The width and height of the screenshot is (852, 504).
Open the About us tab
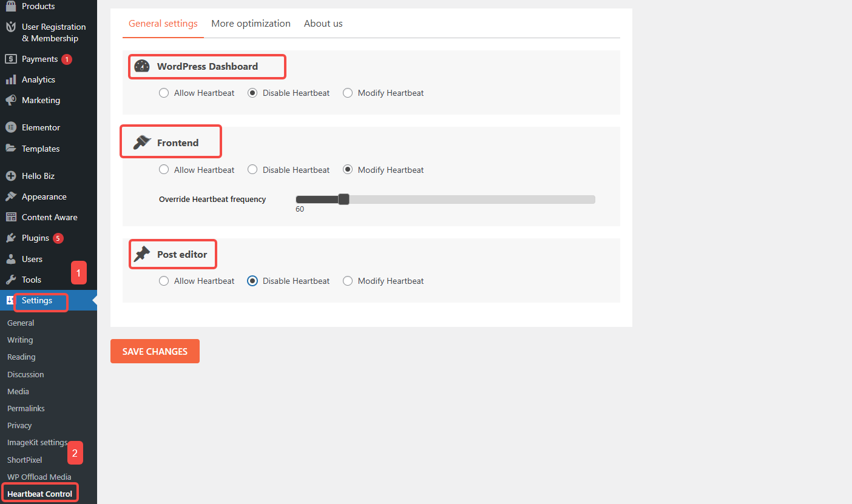[323, 23]
